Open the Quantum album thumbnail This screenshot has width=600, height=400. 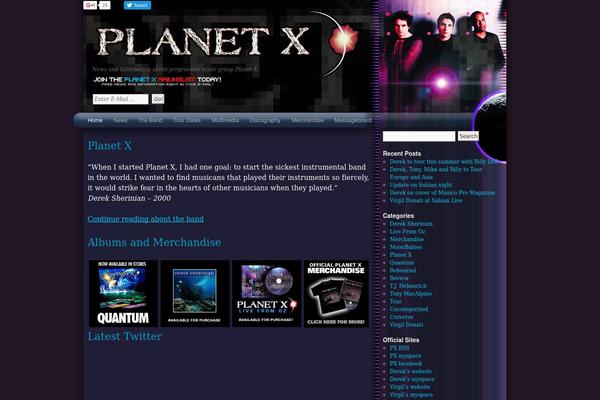[x=123, y=294]
